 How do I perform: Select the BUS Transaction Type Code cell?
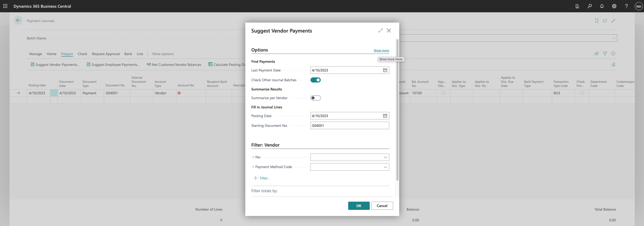(564, 93)
